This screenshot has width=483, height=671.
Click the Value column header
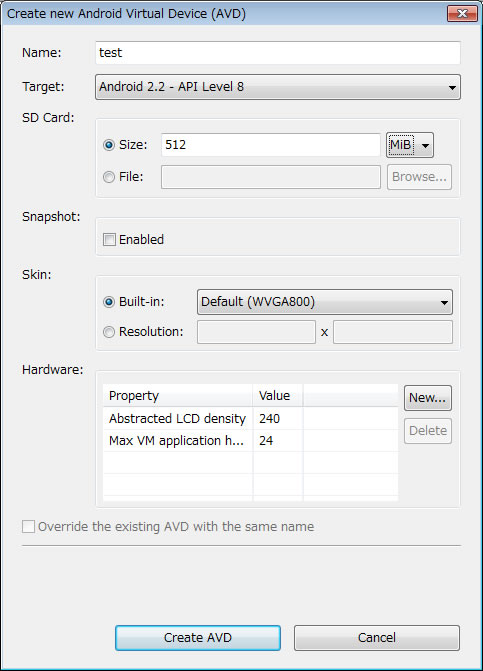click(x=278, y=395)
